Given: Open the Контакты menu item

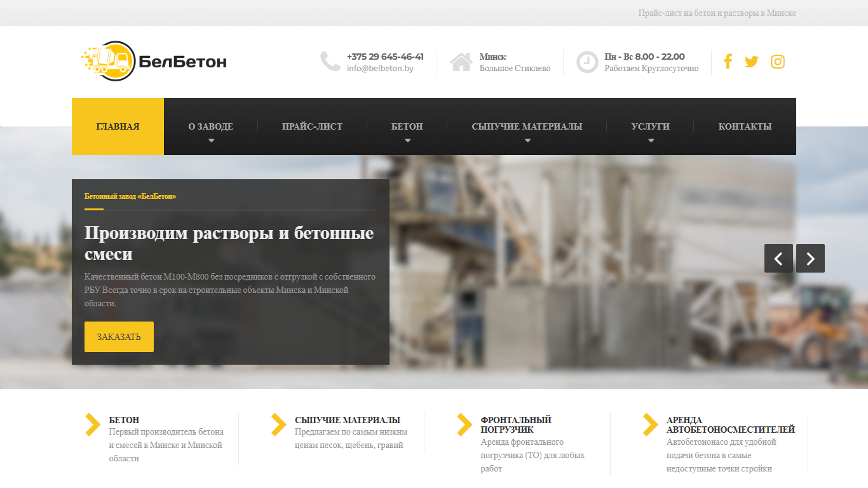Looking at the screenshot, I should tap(745, 126).
